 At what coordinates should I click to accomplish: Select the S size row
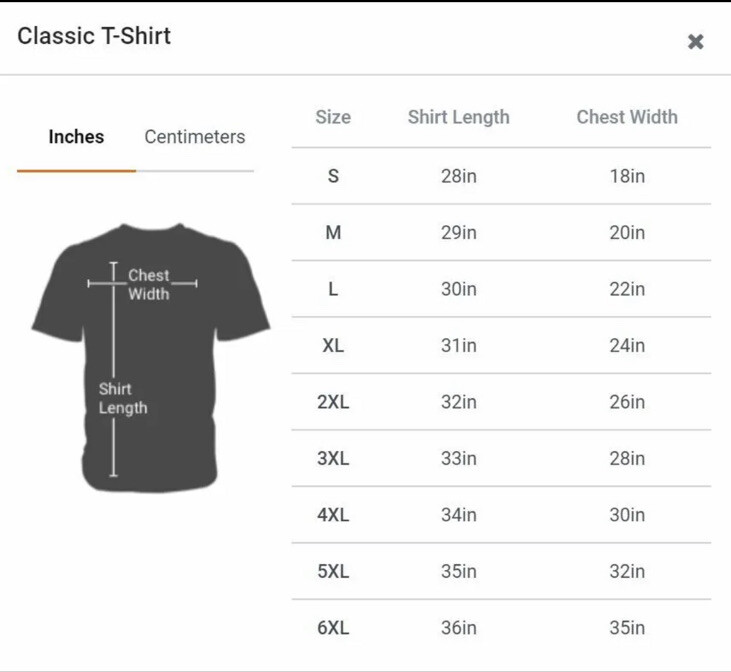501,176
